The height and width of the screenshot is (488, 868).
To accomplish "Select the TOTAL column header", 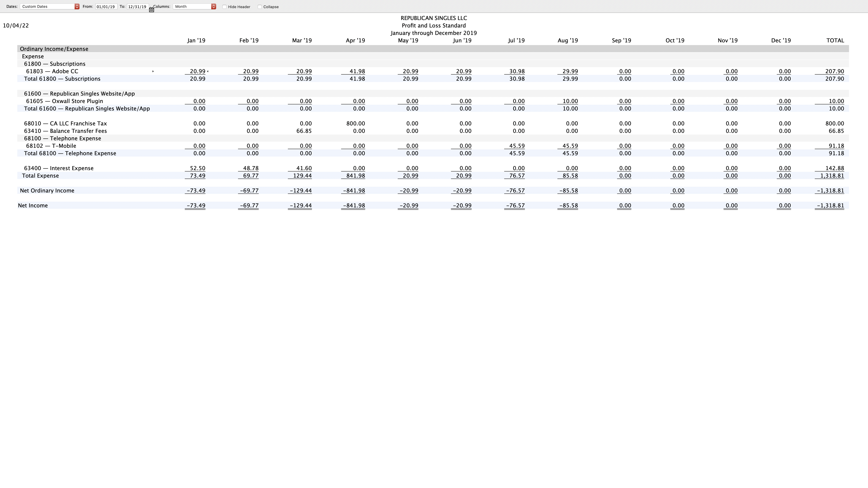I will point(835,40).
